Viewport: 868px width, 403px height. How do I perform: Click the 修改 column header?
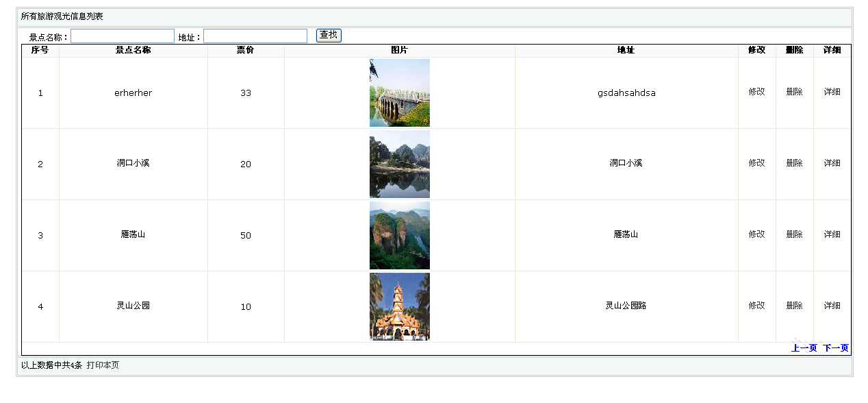click(757, 51)
